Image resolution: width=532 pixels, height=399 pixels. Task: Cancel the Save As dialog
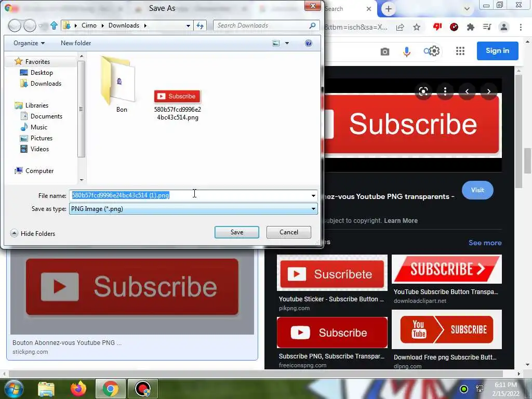coord(289,232)
